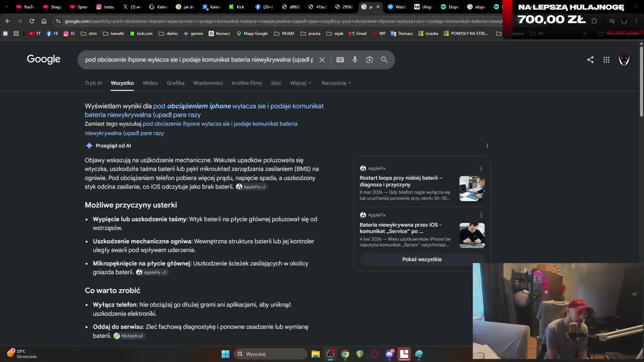Switch to the Tryb AI tab
The image size is (644, 362).
point(93,83)
